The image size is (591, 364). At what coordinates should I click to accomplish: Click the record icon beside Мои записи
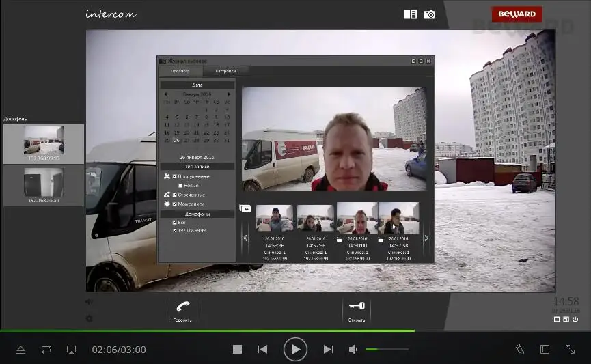pyautogui.click(x=167, y=204)
